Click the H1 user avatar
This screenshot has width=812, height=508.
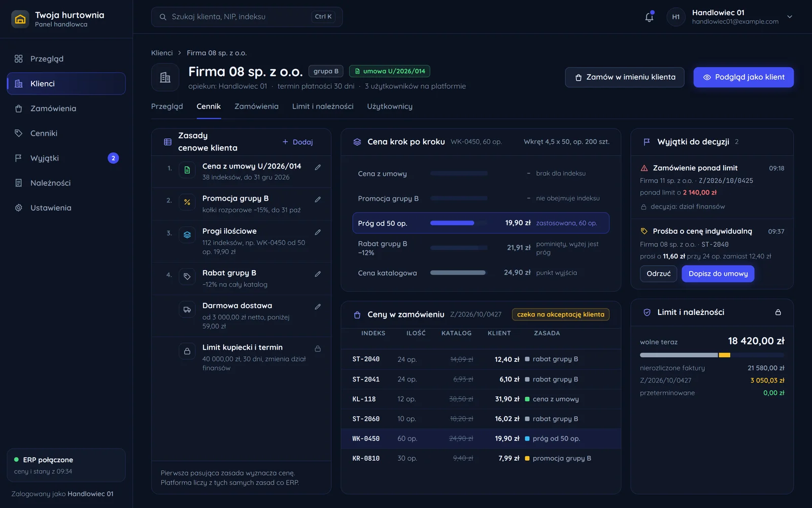coord(676,17)
